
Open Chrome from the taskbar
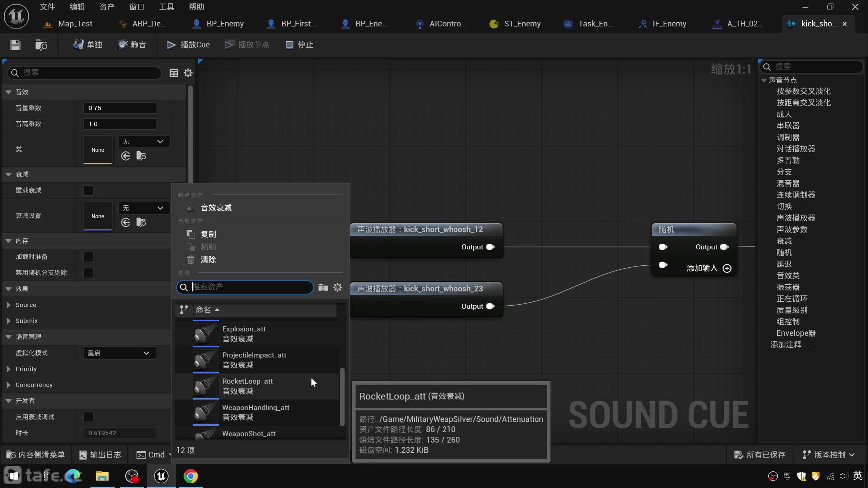coord(191,476)
